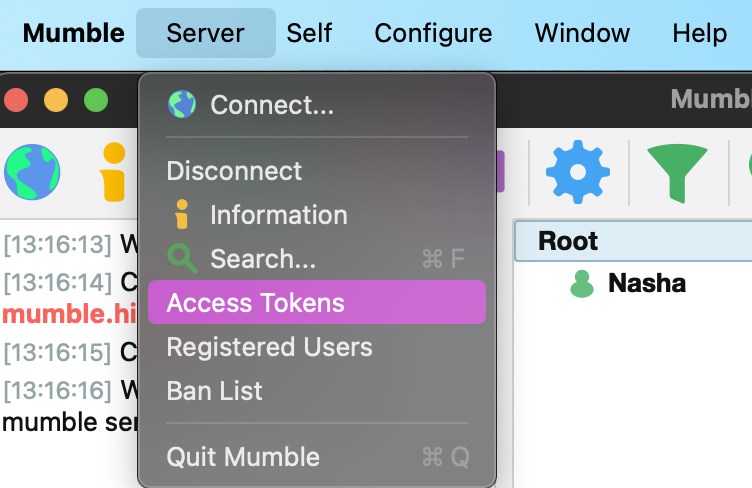Open Registered Users from the menu
The image size is (752, 488).
click(x=269, y=347)
